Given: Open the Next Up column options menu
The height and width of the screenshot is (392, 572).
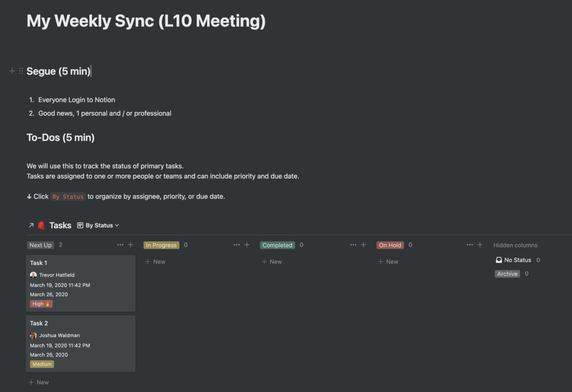Looking at the screenshot, I should point(120,245).
